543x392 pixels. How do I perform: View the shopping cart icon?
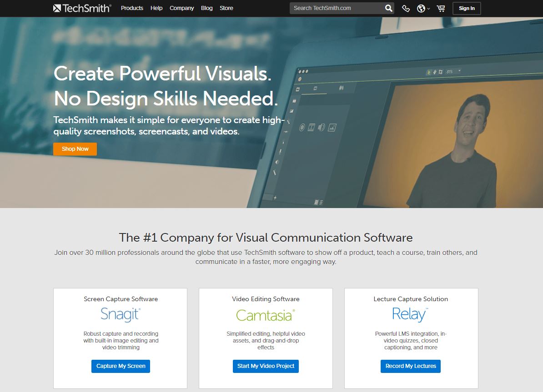click(x=441, y=8)
